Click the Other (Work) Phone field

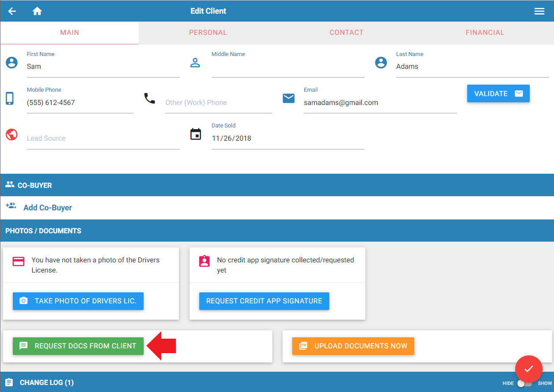pyautogui.click(x=218, y=103)
